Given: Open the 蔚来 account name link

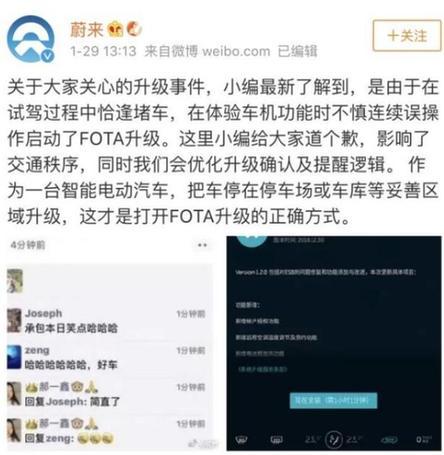Looking at the screenshot, I should [x=87, y=29].
